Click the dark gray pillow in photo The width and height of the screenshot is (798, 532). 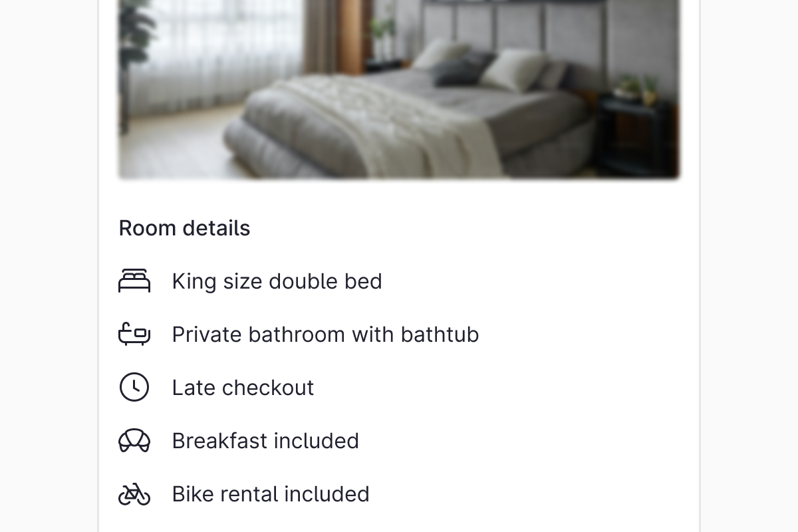[x=462, y=70]
